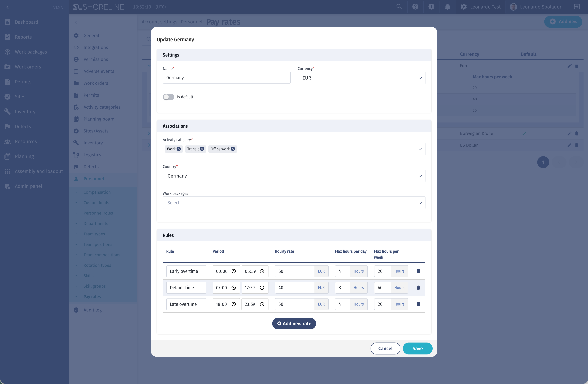This screenshot has height=384, width=588.
Task: Open the Currency EUR dropdown
Action: [361, 78]
